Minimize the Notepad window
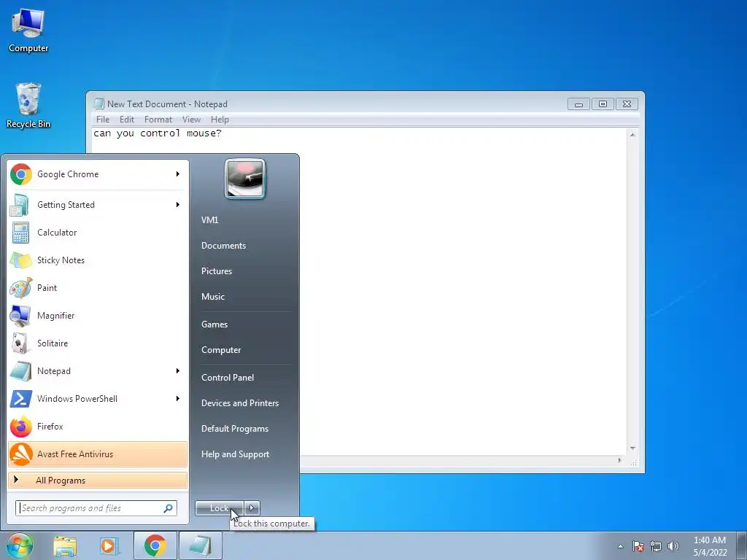 tap(578, 104)
